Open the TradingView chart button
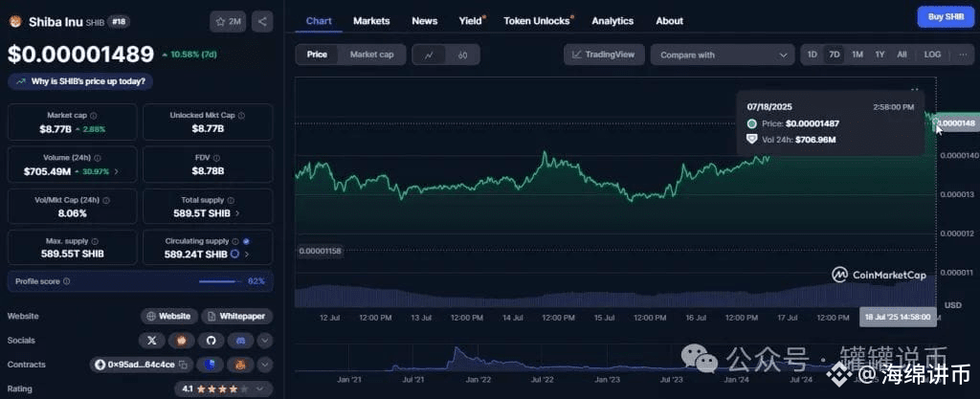The image size is (980, 399). point(604,55)
